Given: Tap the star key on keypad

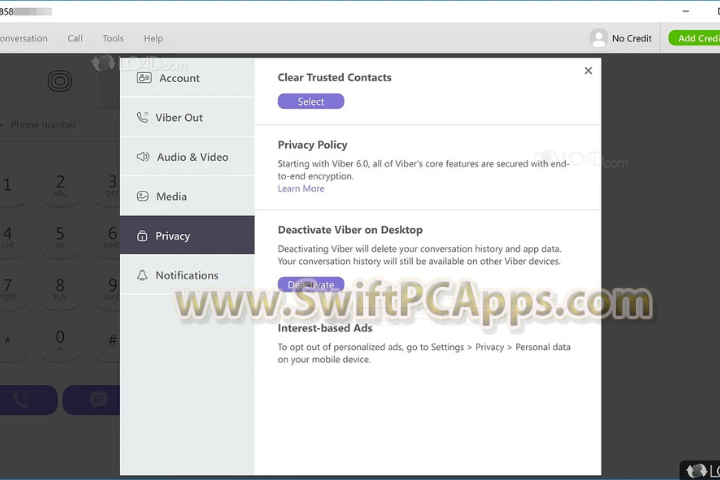Looking at the screenshot, I should 8,341.
